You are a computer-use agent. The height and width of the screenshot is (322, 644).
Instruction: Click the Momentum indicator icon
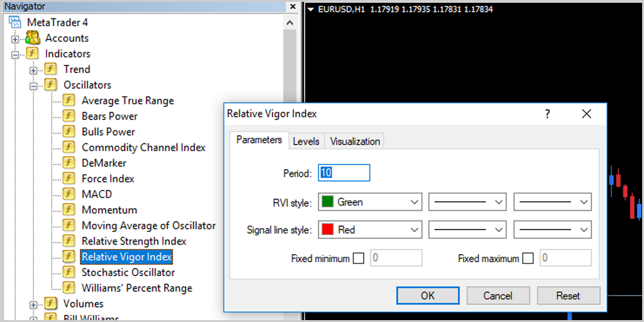coord(69,209)
